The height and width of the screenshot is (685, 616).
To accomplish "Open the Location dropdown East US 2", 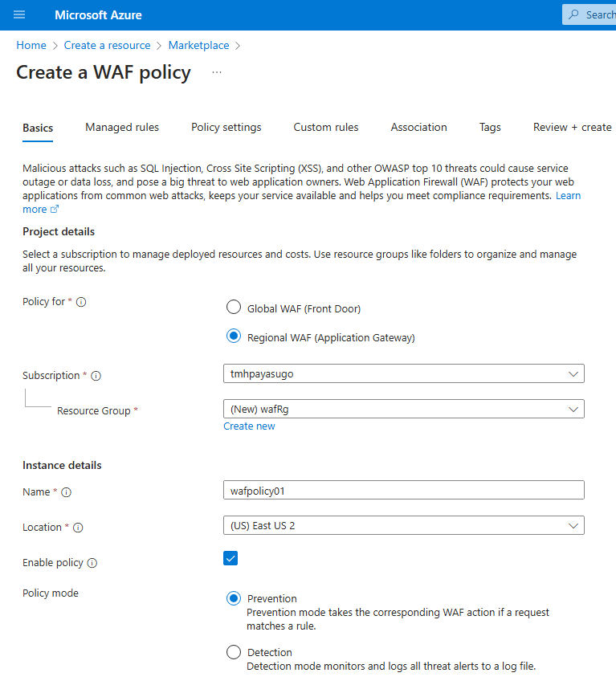I will tap(404, 525).
